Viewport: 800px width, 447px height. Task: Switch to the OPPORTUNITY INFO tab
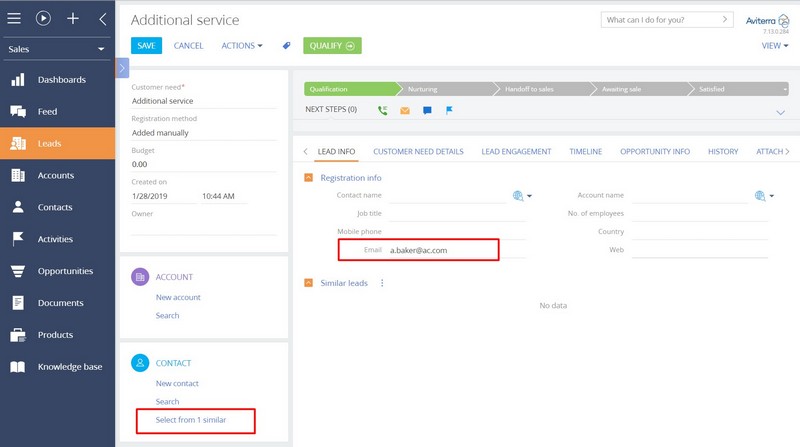tap(655, 152)
